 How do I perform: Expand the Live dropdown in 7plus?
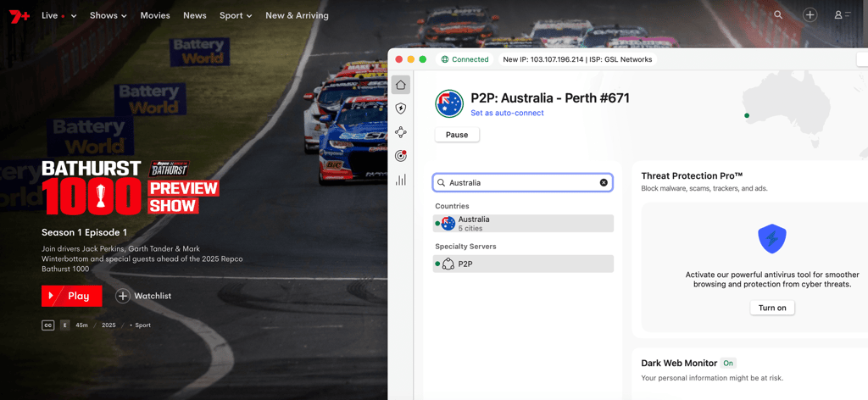[x=59, y=15]
